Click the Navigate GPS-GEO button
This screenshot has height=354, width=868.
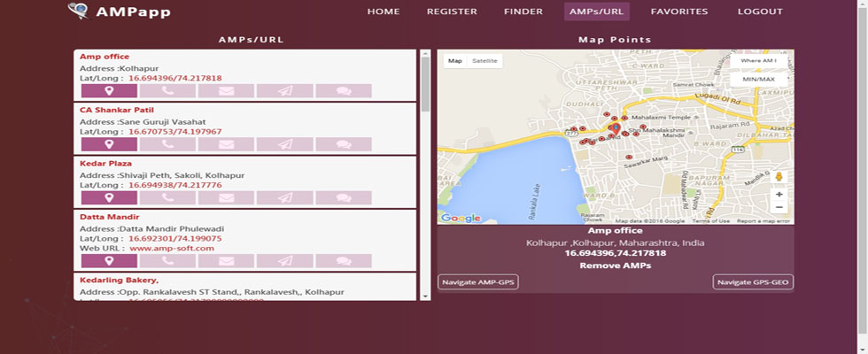(x=753, y=282)
